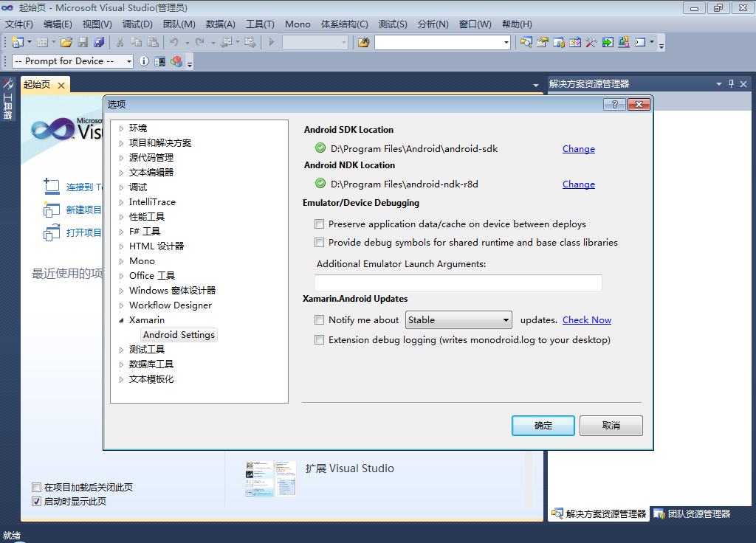Select the HTML 设计器 tree item
Image resolution: width=756 pixels, height=543 pixels.
click(157, 246)
